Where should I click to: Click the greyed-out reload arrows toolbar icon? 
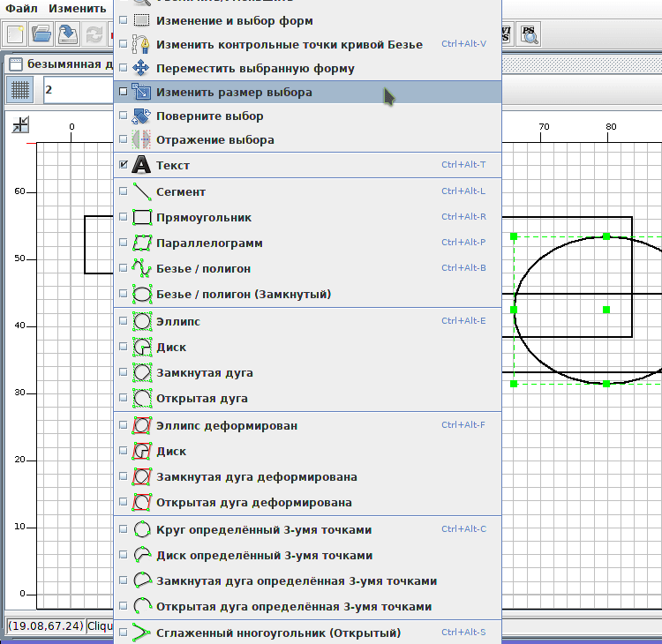[x=94, y=34]
